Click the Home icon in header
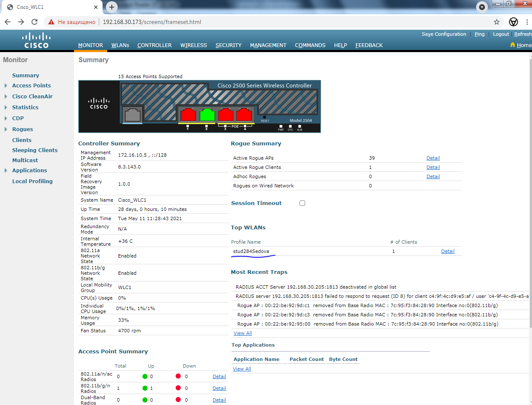 [513, 45]
